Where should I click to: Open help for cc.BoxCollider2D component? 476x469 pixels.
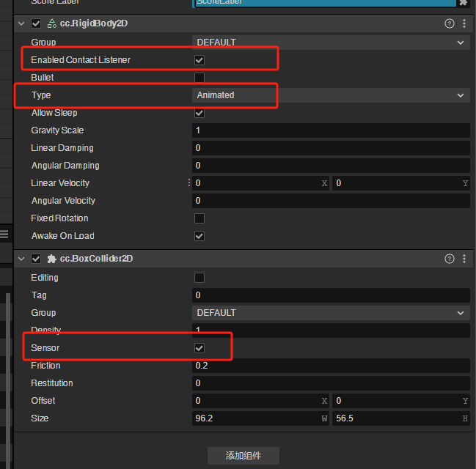click(450, 259)
